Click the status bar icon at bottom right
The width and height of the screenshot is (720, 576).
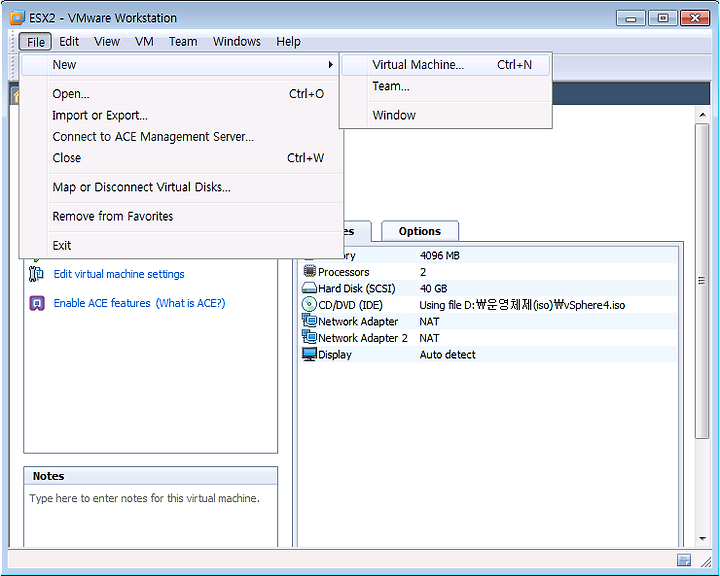684,560
